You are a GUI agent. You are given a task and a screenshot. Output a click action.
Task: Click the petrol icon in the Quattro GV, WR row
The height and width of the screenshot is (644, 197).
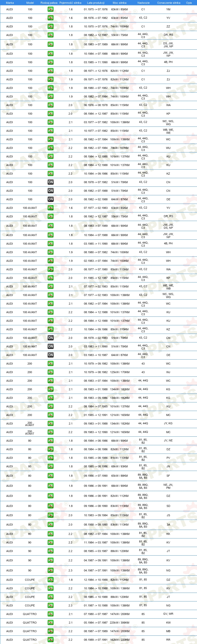(x=50, y=614)
